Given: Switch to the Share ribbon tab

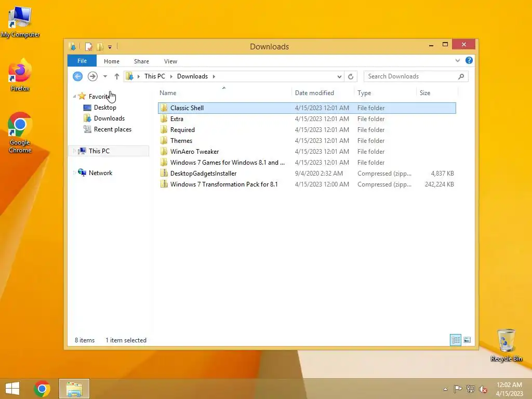Looking at the screenshot, I should pyautogui.click(x=141, y=61).
